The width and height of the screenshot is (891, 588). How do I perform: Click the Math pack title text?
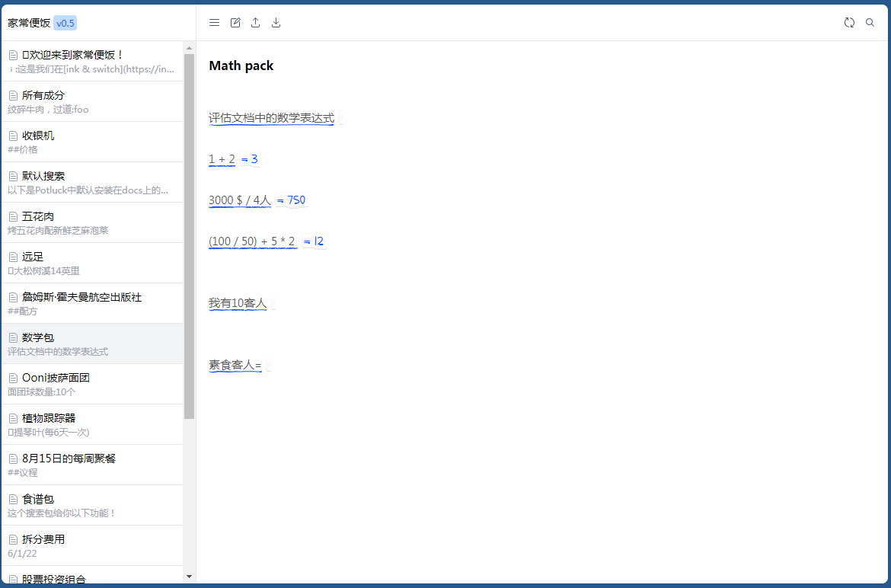[241, 66]
